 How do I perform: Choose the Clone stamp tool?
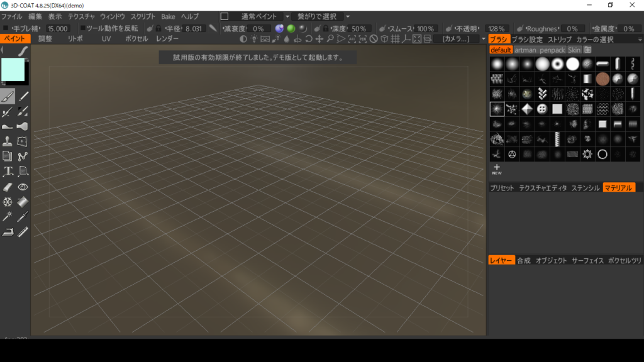[8, 141]
